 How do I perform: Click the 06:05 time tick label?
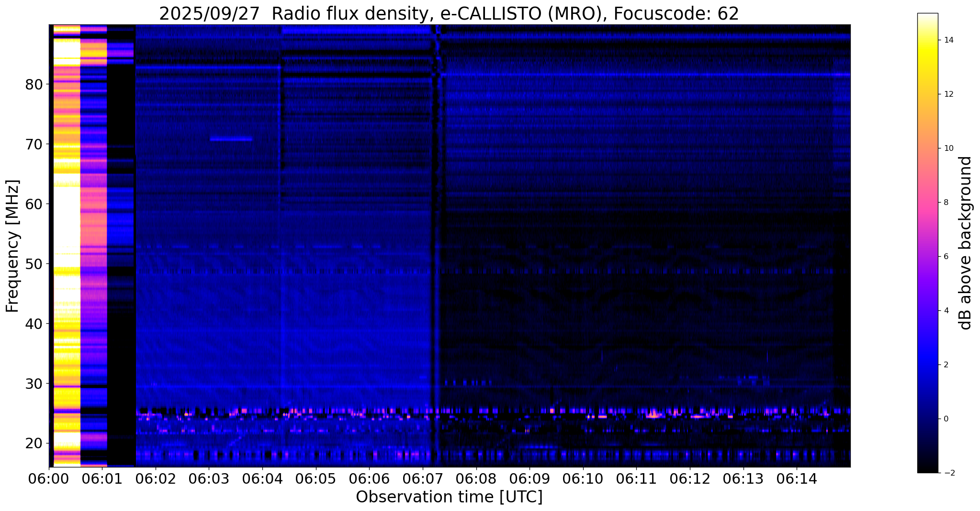[x=315, y=478]
